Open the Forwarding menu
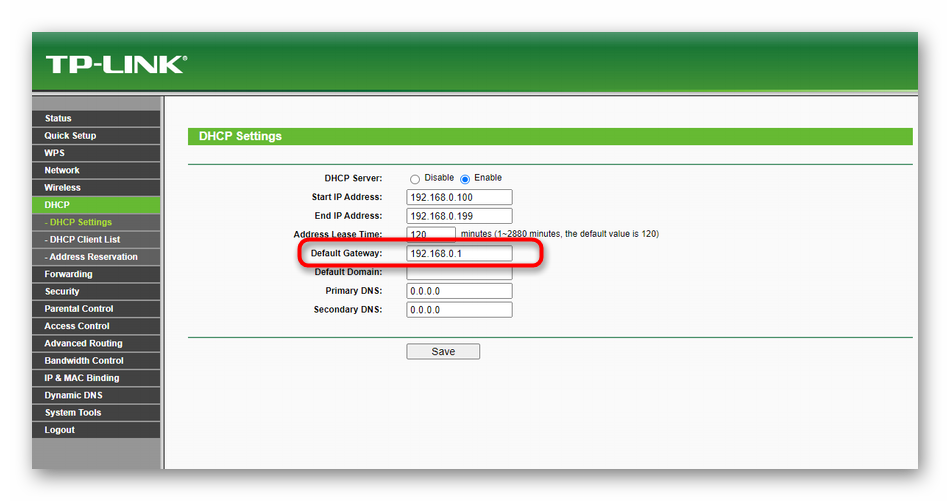The width and height of the screenshot is (950, 501). coord(96,274)
